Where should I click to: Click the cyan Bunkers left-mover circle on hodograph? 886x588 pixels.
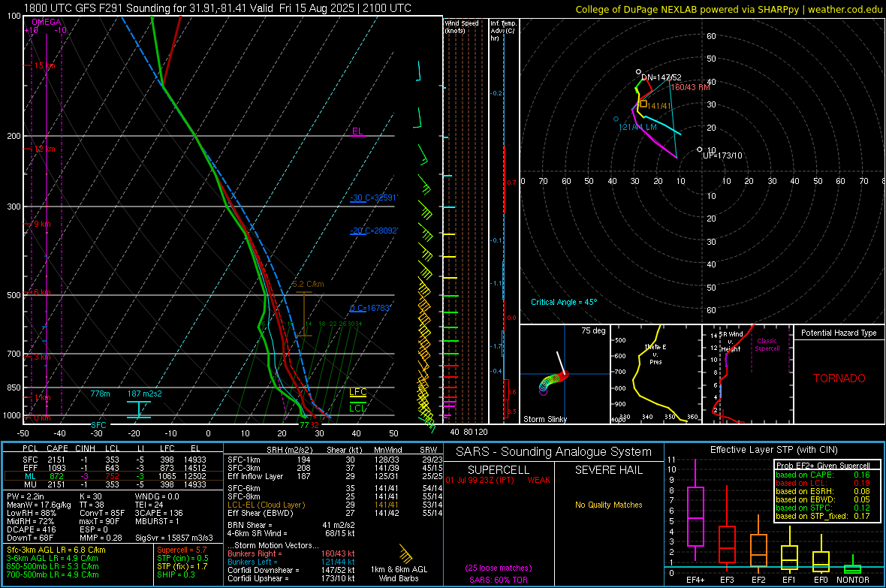click(616, 119)
